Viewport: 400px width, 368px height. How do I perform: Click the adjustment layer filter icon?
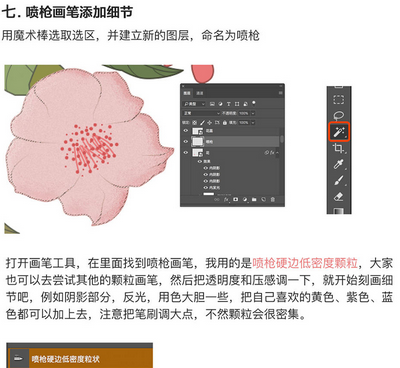tap(220, 104)
